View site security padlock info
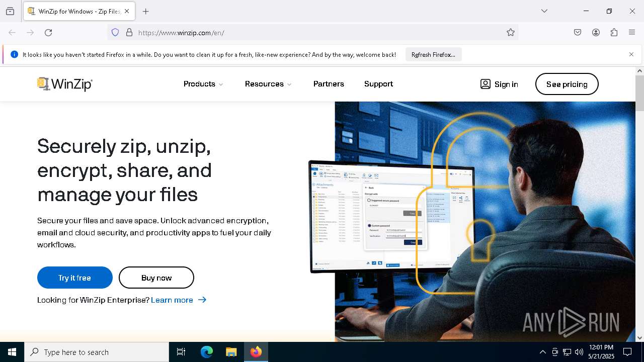Screen dimensions: 644x362 click(129, 33)
